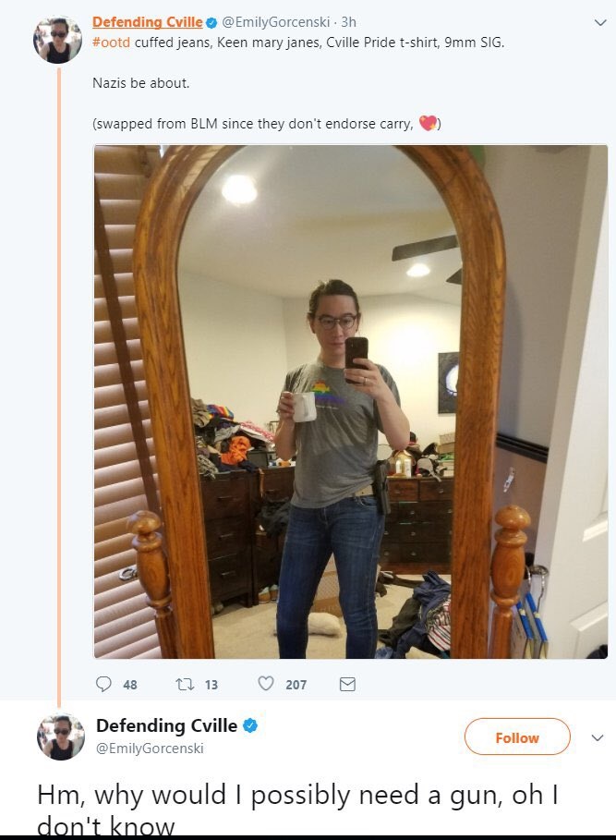Open the #ootd hashtag link
Viewport: 616px width, 840px height.
tap(112, 43)
